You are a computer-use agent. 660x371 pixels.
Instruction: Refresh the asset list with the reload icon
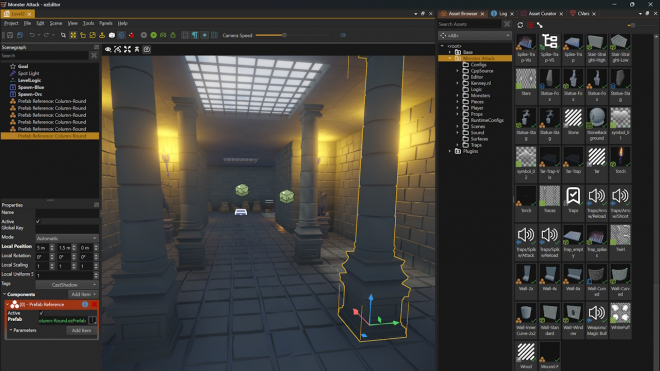pos(520,25)
